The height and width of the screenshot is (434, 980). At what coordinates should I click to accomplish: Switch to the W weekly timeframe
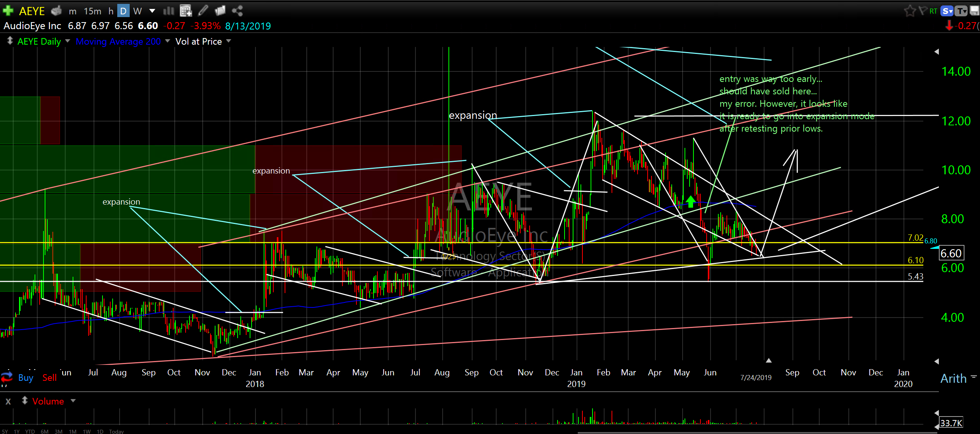click(137, 11)
